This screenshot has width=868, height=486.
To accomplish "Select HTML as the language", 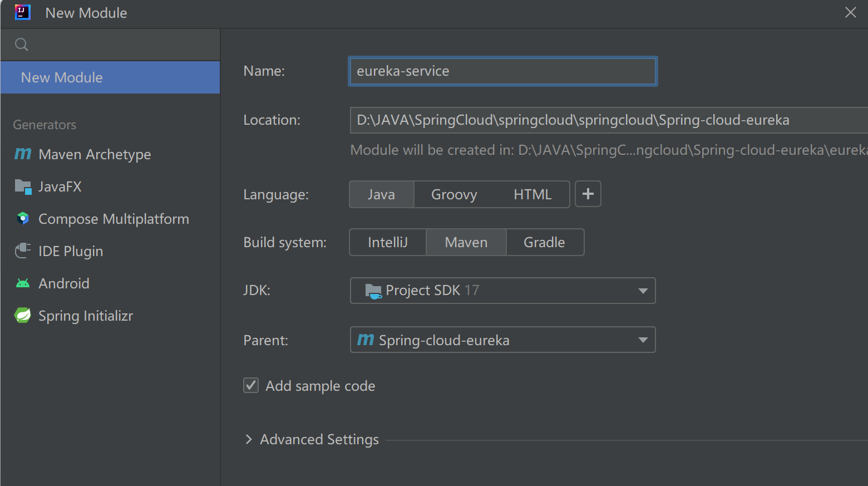I will [x=532, y=194].
